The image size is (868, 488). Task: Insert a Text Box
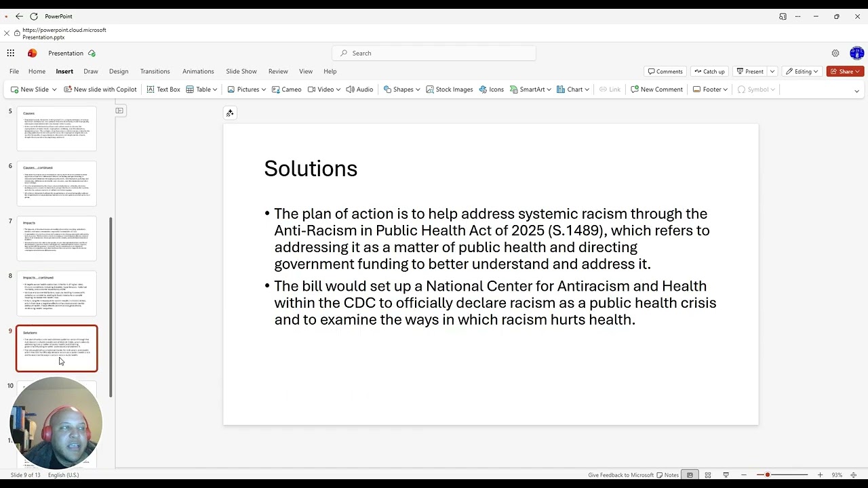pyautogui.click(x=163, y=89)
